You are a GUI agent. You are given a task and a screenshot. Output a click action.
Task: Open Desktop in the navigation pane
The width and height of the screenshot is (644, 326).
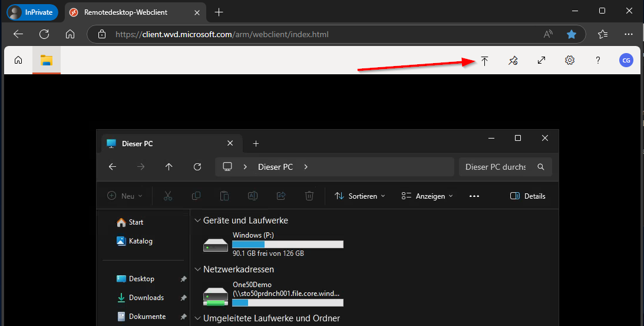(135, 279)
